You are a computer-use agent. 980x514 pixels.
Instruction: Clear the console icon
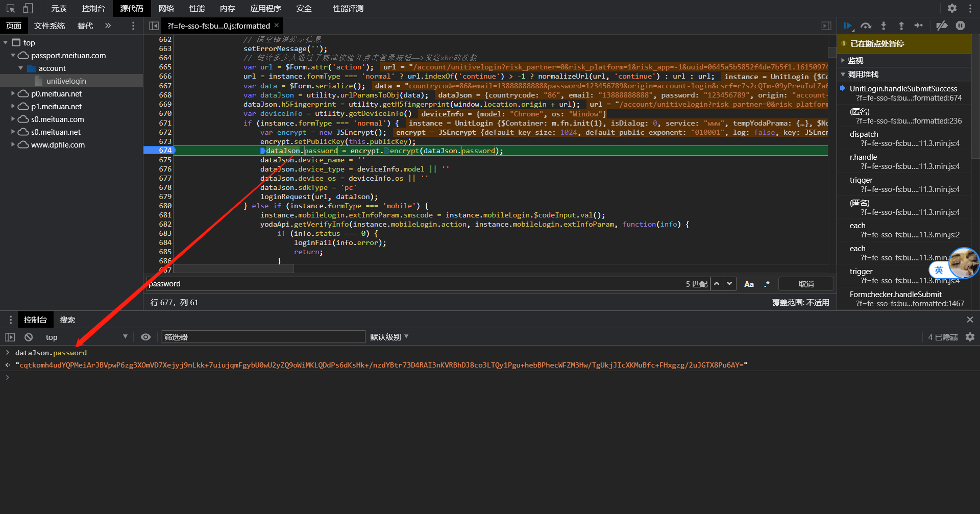click(29, 337)
